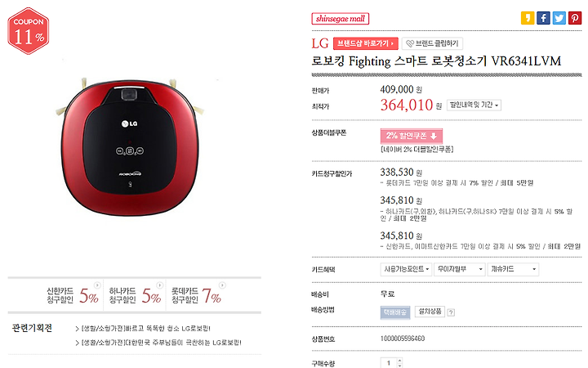Image resolution: width=588 pixels, height=368 pixels.
Task: Open 제휴카드 dropdown
Action: coord(513,269)
